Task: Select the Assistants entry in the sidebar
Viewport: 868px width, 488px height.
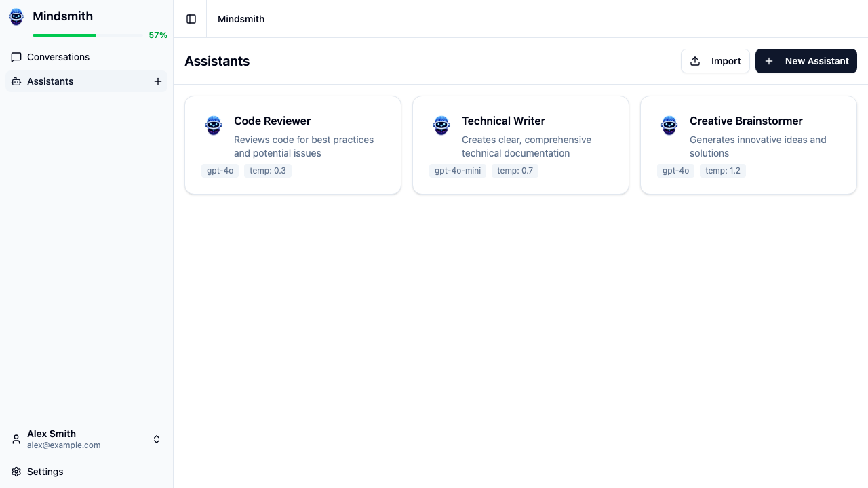Action: click(50, 81)
